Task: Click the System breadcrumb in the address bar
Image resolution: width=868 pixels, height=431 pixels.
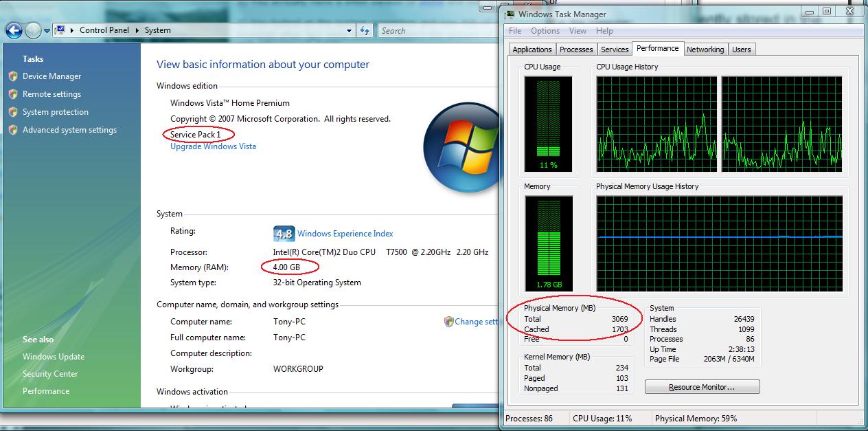Action: pos(158,30)
